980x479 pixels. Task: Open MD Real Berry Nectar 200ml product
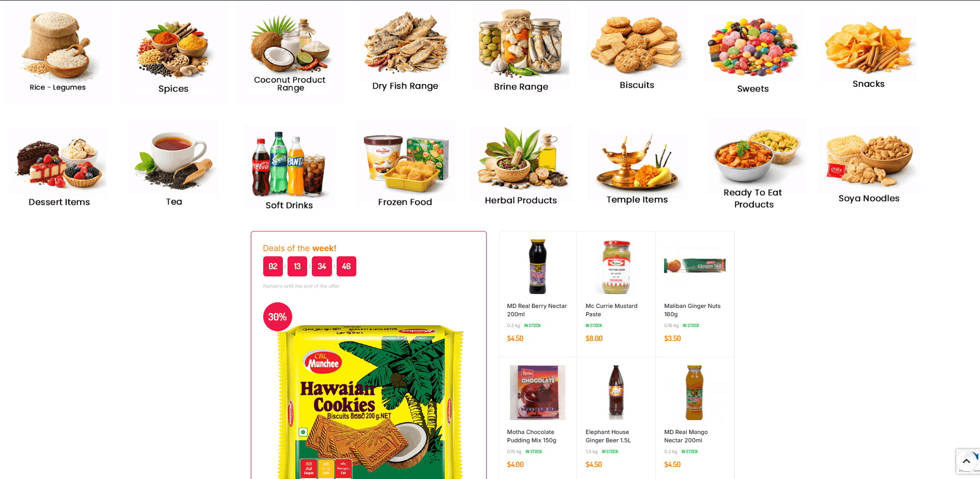537,310
